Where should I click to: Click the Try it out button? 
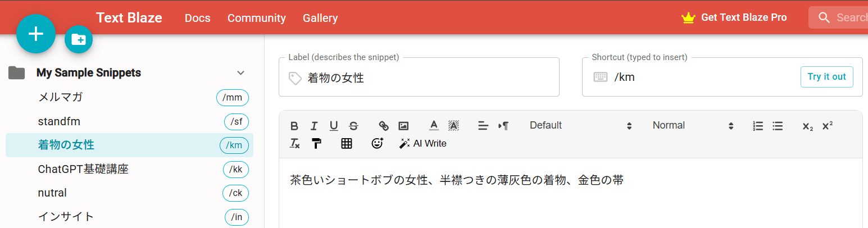tap(826, 77)
